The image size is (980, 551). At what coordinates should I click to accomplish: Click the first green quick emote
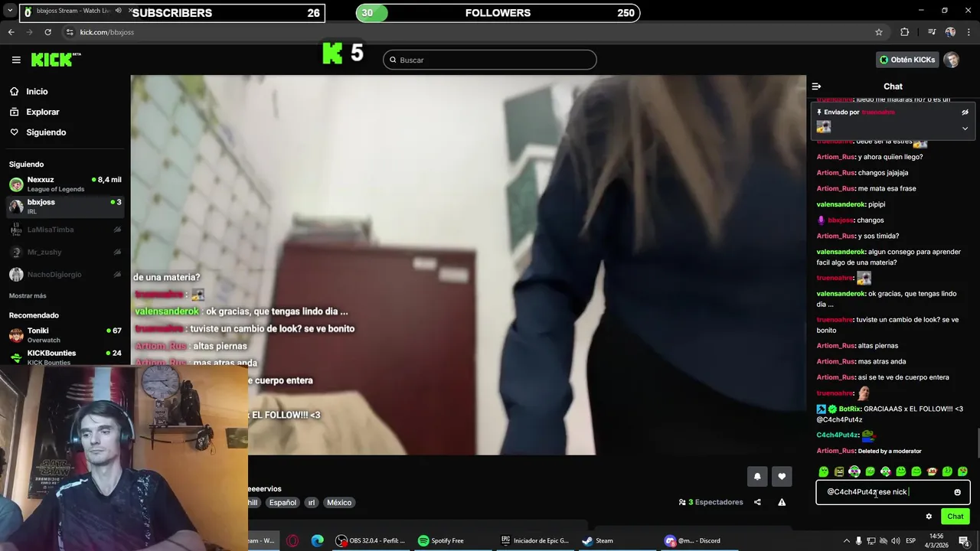(824, 471)
